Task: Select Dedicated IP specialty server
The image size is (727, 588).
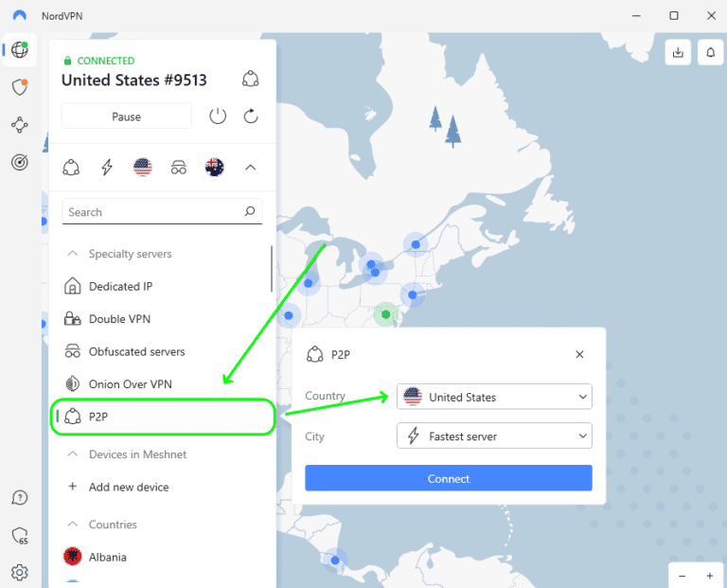Action: click(162, 286)
